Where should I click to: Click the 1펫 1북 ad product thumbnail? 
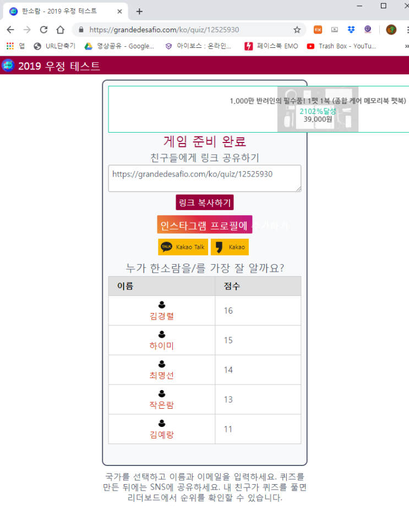point(318,109)
